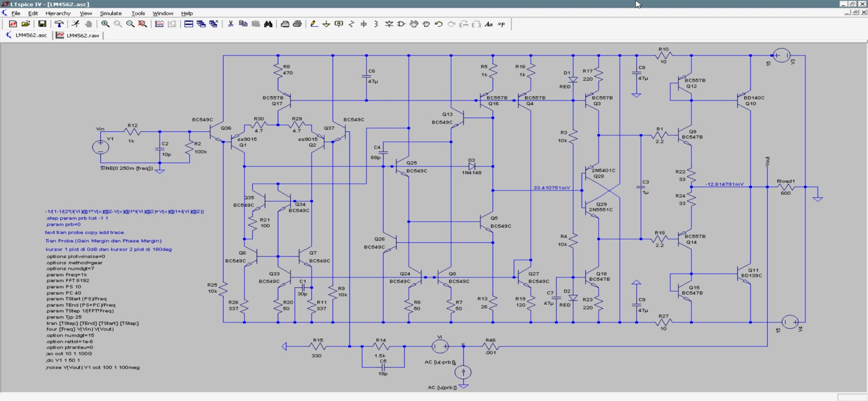Viewport: 868px width, 401px height.
Task: Run the simulation with the running-man icon
Action: pos(75,24)
